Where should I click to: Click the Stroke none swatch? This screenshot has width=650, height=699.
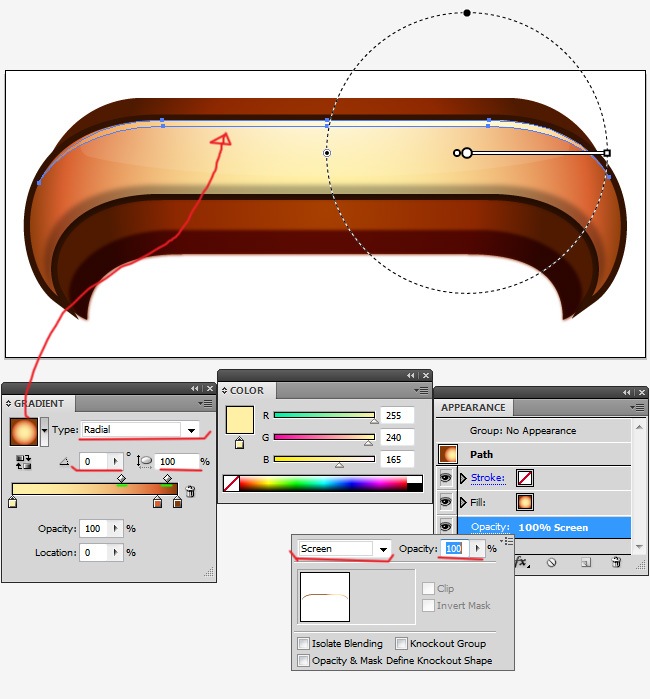click(x=525, y=478)
